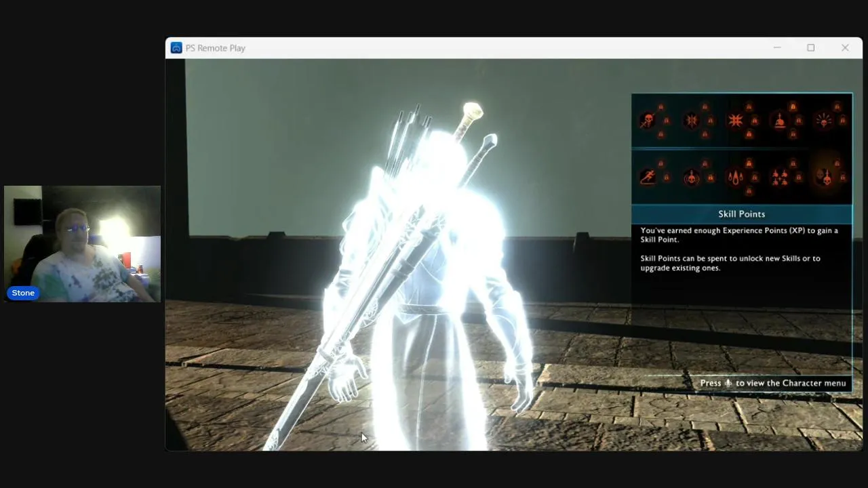Select the spiked burst skill icon
The image size is (868, 488).
point(736,121)
